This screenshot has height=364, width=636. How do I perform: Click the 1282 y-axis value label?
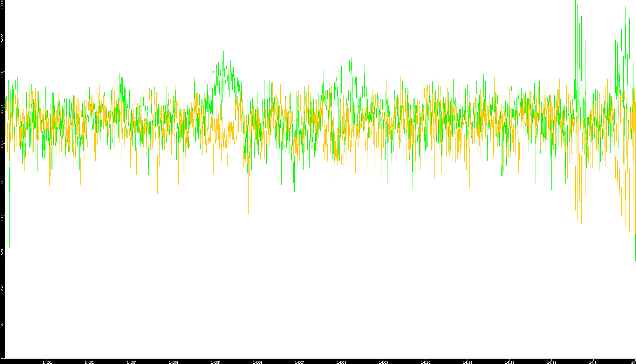(2, 289)
